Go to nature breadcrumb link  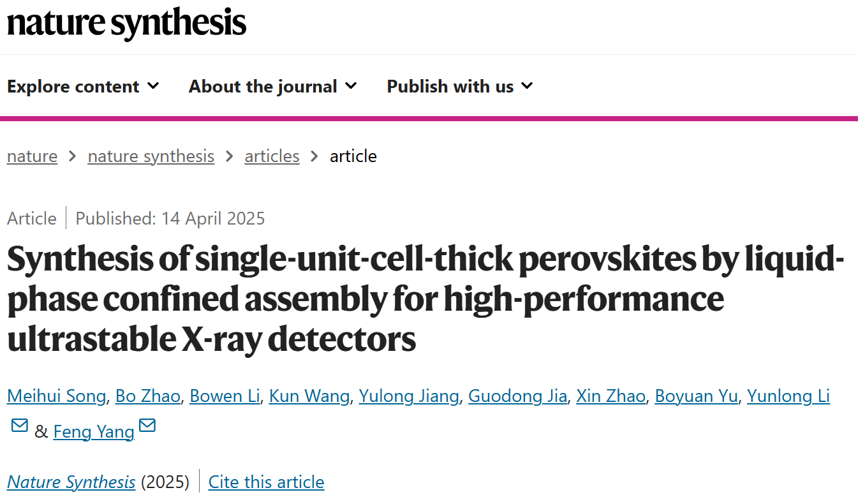tap(32, 156)
